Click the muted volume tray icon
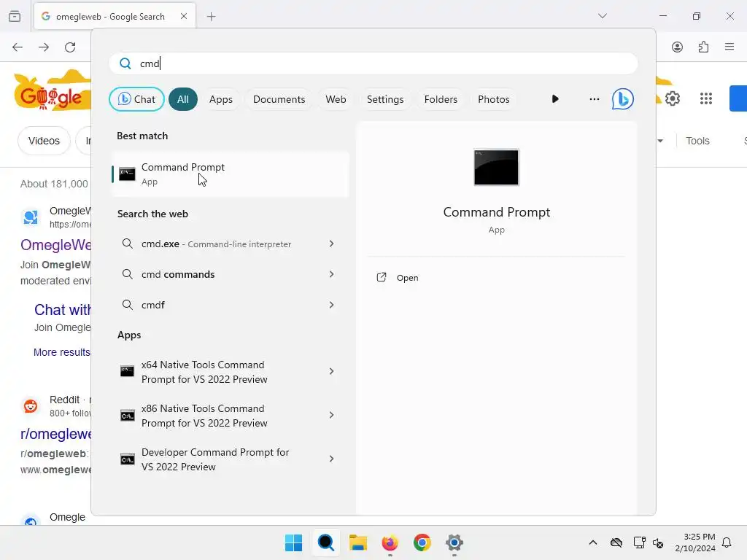 point(658,542)
